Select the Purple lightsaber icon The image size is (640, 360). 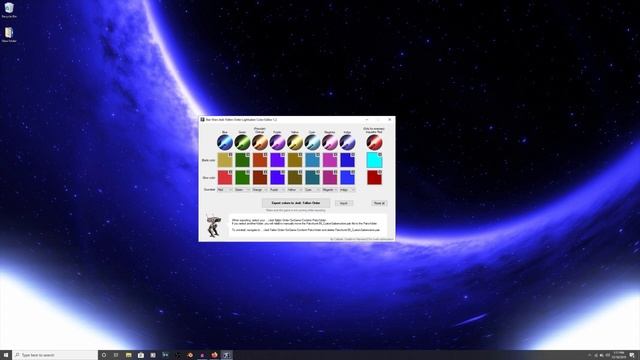277,142
